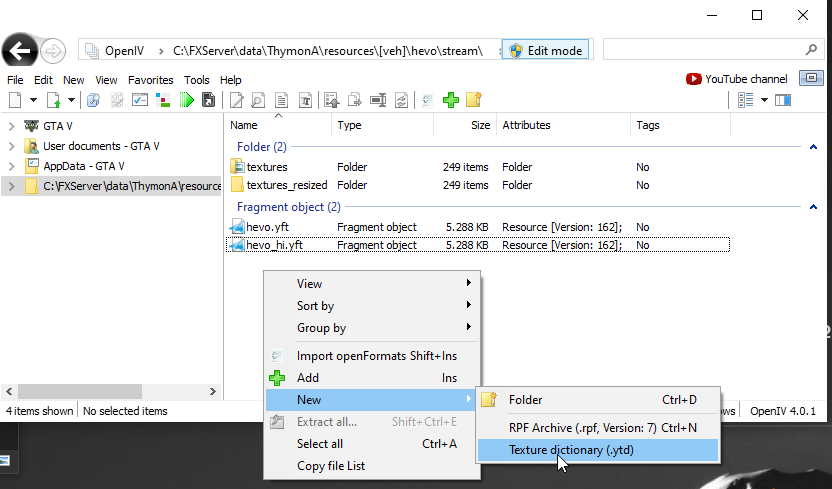Open the View menu in menu bar
The width and height of the screenshot is (832, 489).
click(106, 80)
